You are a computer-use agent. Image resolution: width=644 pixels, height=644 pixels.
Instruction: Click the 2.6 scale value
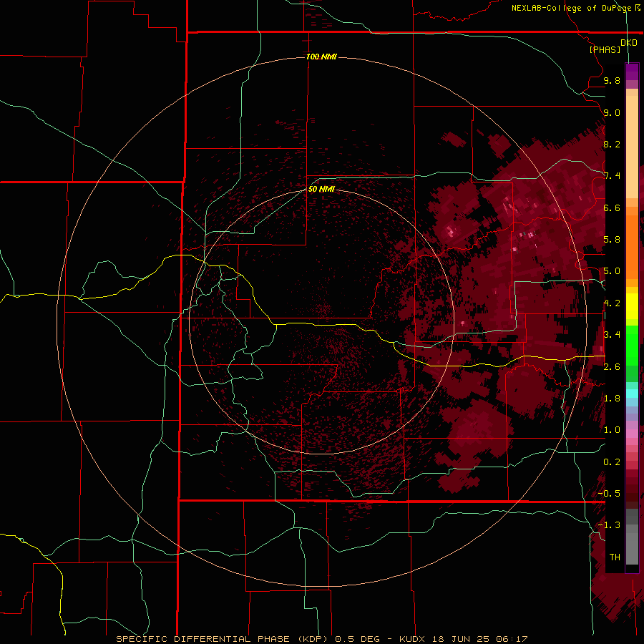612,367
